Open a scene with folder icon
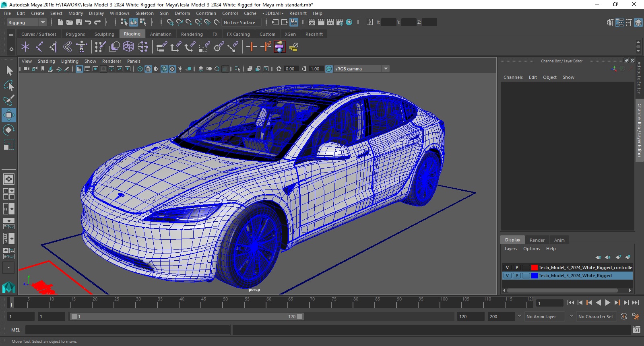The image size is (644, 346). (70, 23)
